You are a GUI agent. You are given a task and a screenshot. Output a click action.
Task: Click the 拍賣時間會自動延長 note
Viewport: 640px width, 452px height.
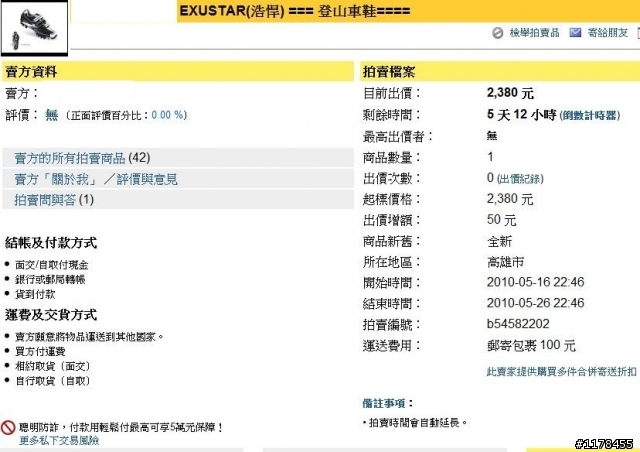(x=418, y=423)
